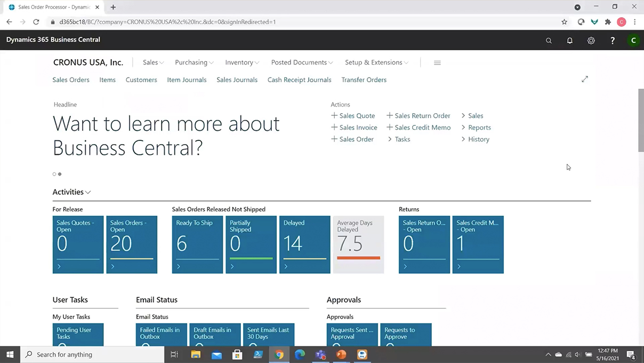
Task: Open Chrome three-dot menu
Action: click(x=635, y=22)
